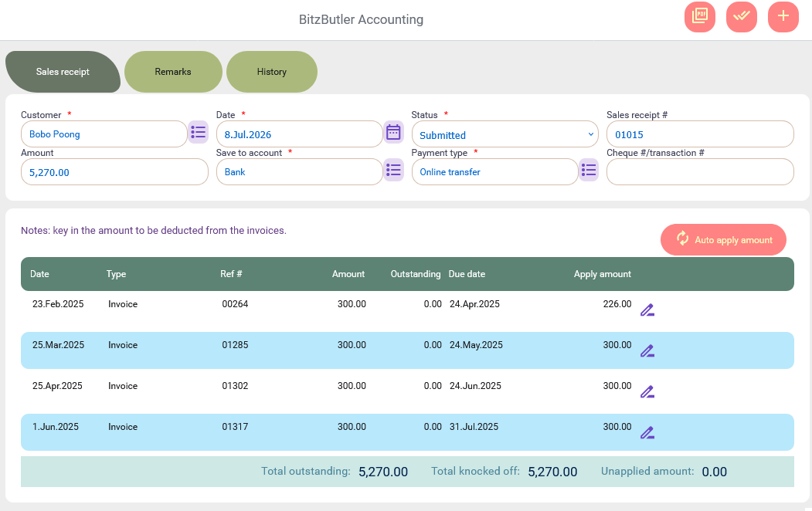Edit apply amount for invoice 01285

[647, 351]
